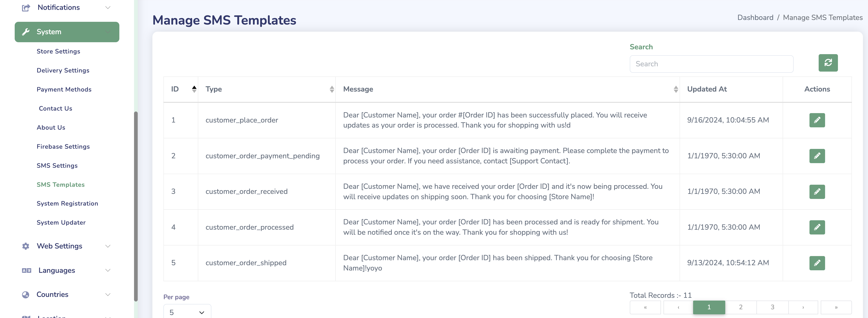The height and width of the screenshot is (318, 868).
Task: Click the Countries globe icon
Action: pos(26,294)
